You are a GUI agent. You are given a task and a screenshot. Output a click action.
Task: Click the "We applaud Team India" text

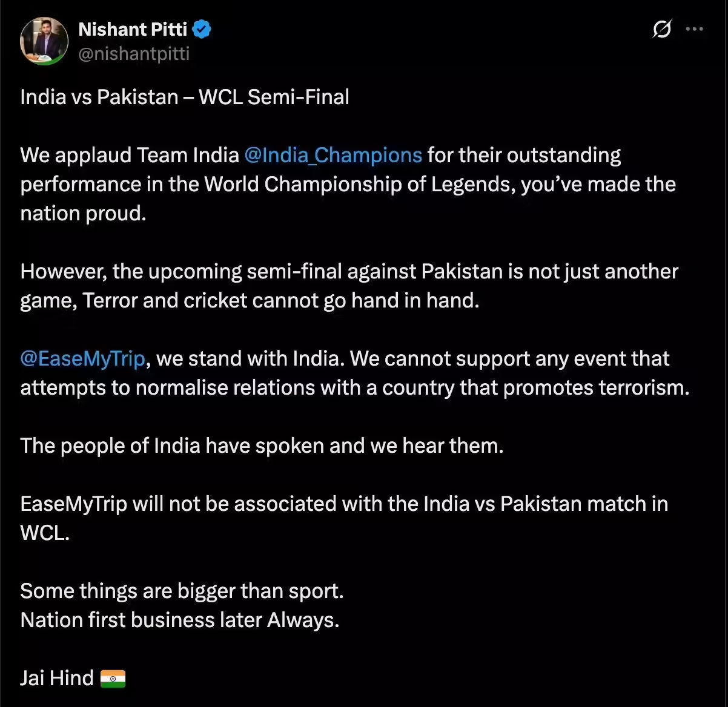pos(130,155)
